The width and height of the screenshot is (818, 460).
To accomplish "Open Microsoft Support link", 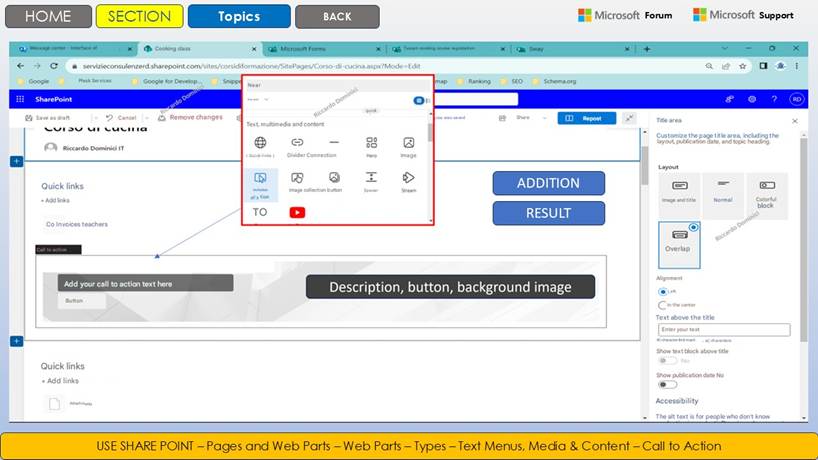I will 743,15.
